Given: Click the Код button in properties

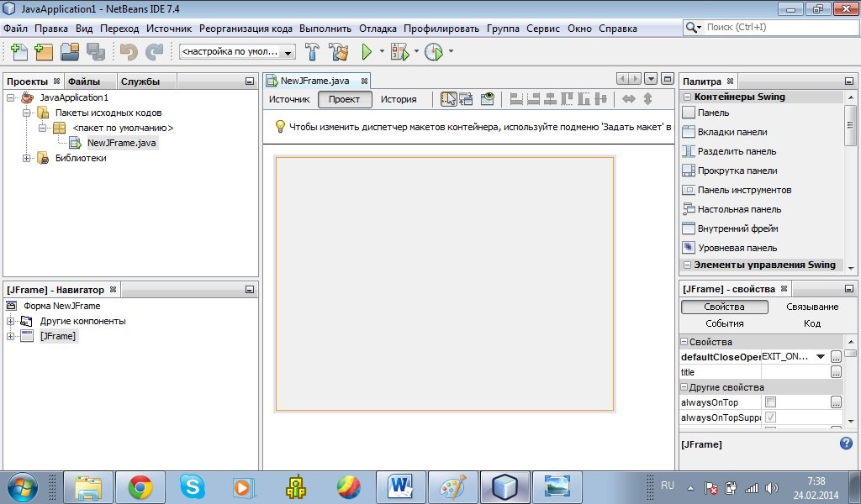Looking at the screenshot, I should click(x=812, y=323).
